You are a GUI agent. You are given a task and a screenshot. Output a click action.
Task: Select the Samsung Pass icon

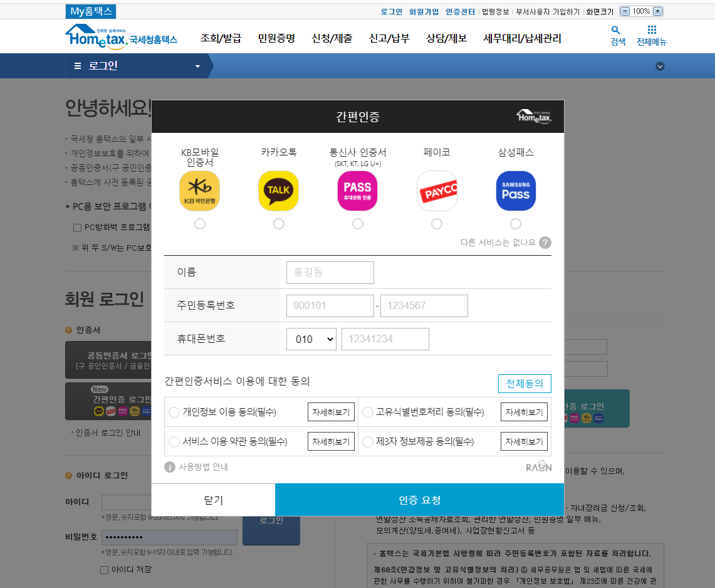tap(516, 191)
